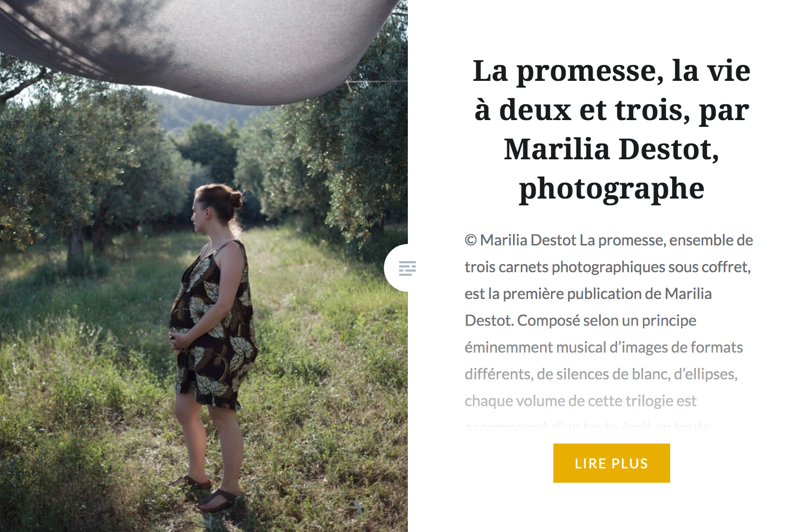Image resolution: width=809 pixels, height=532 pixels.
Task: Open the article via LIRE PLUS button
Action: (611, 463)
